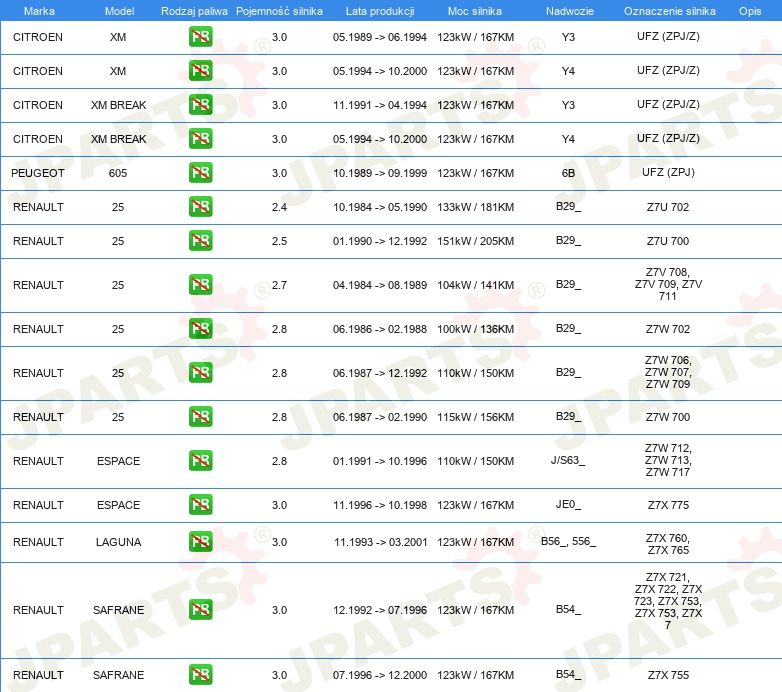Click power value 151kW / 205KM
Image resolution: width=782 pixels, height=692 pixels.
[476, 241]
